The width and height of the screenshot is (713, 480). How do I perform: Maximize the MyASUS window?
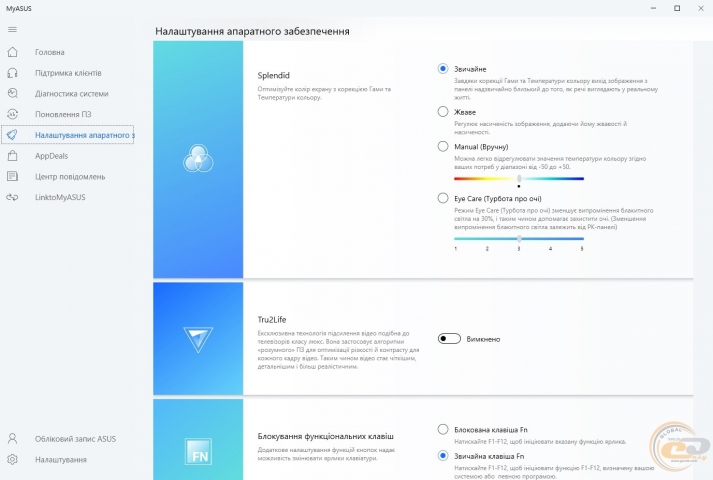[x=677, y=8]
